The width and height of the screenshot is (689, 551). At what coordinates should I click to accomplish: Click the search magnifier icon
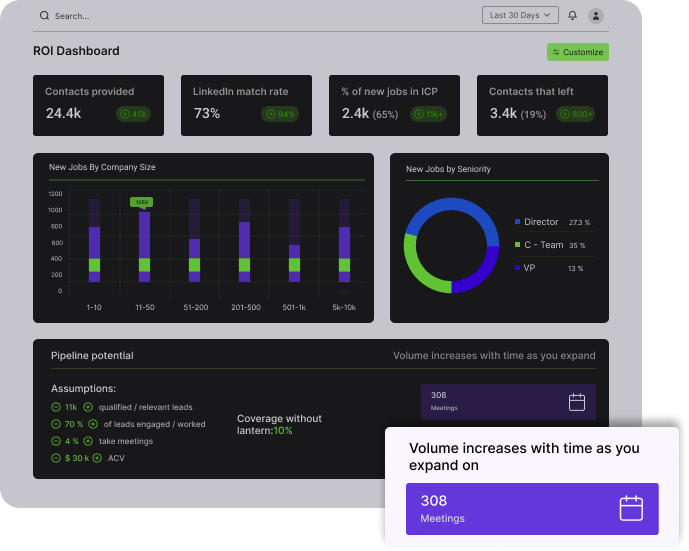pyautogui.click(x=44, y=16)
